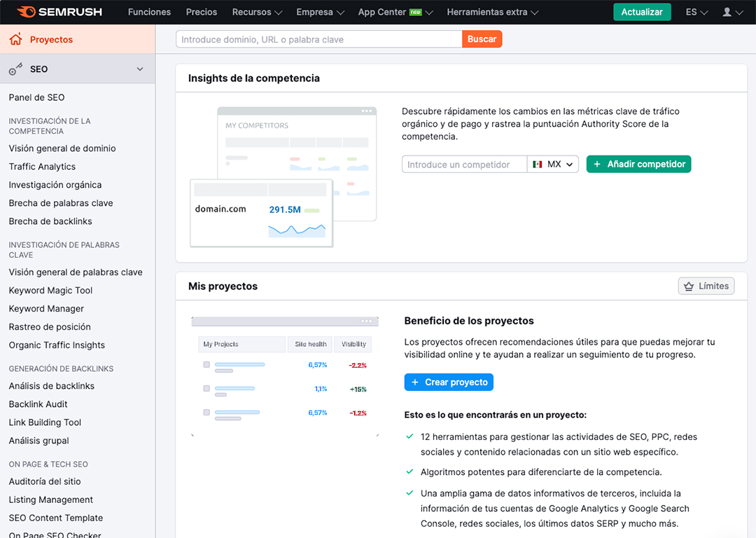Collapse the SEO sidebar section

(140, 69)
